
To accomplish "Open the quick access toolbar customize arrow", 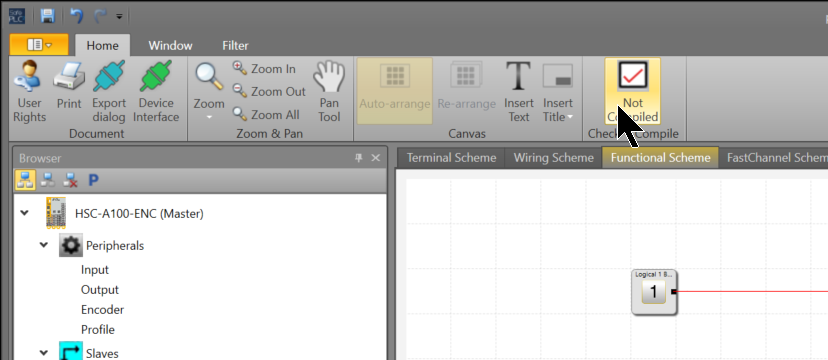I will coord(119,17).
